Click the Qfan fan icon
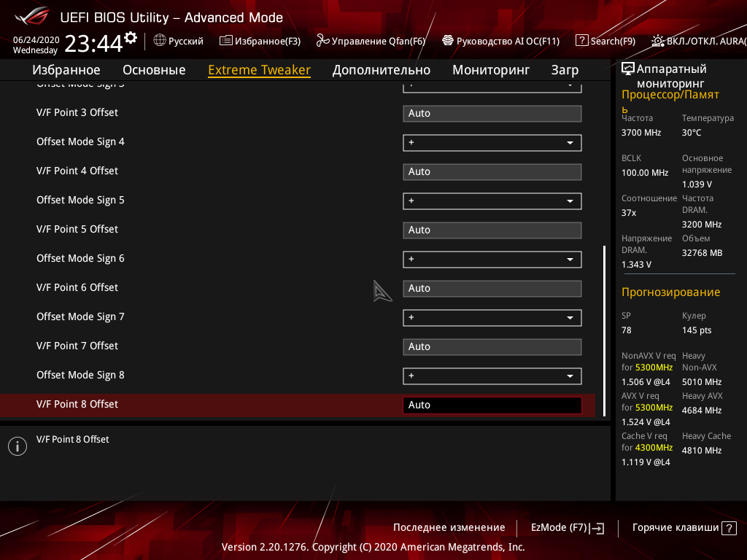 (x=322, y=41)
